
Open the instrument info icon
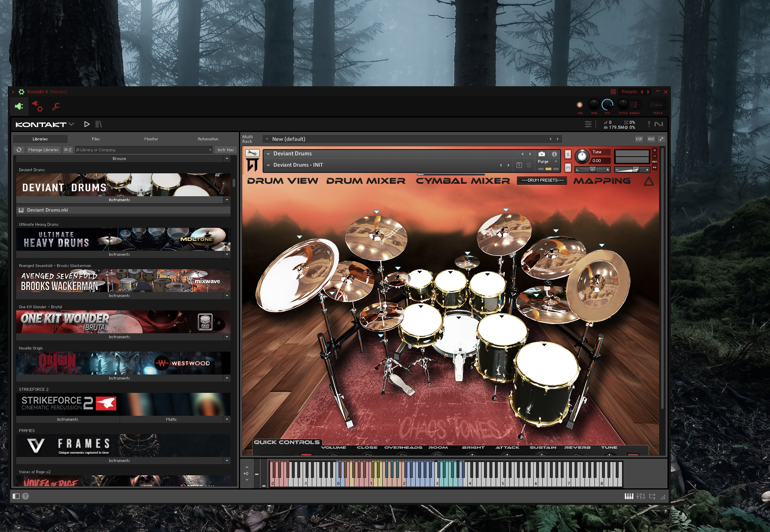point(554,154)
